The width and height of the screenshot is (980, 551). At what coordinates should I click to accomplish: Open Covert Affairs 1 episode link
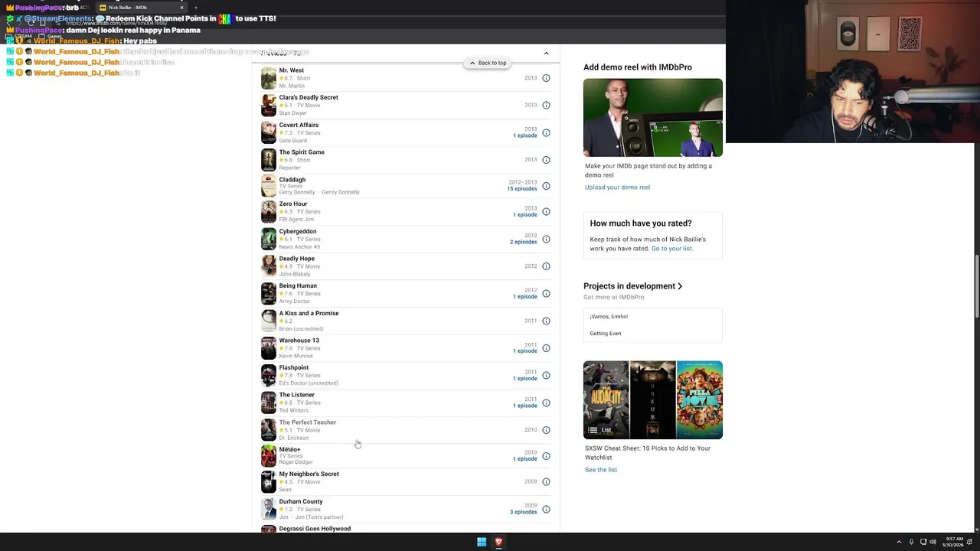[524, 136]
